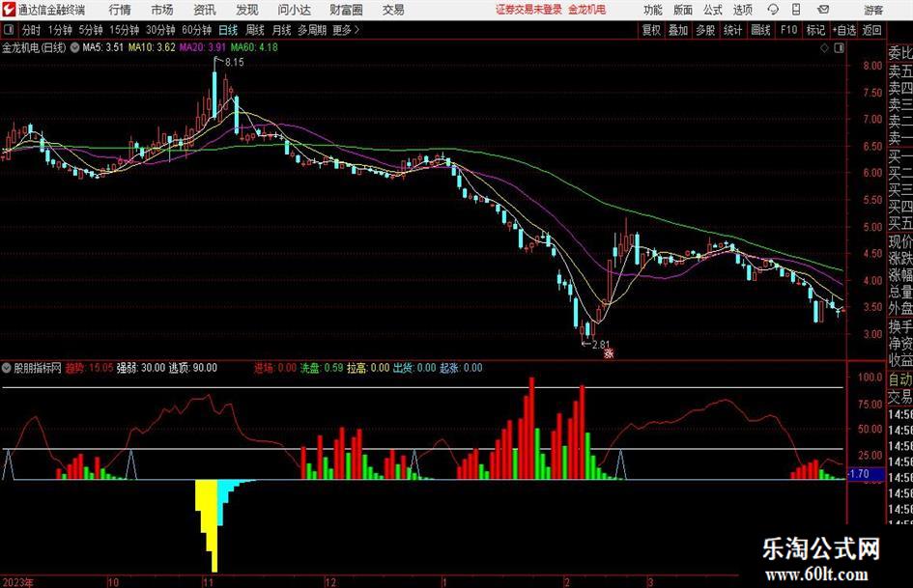Open the 市场 menu
Image resolution: width=913 pixels, height=588 pixels.
(x=162, y=10)
